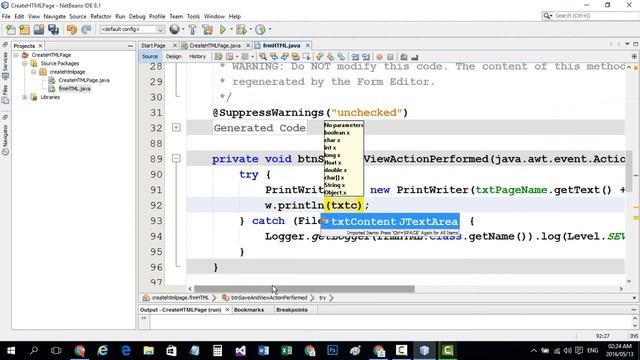Click the Redo toolbar icon
The image size is (640, 360).
point(86,29)
